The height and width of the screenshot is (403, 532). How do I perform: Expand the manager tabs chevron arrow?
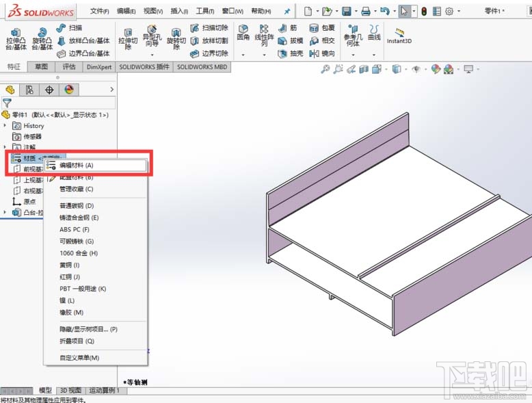point(111,90)
